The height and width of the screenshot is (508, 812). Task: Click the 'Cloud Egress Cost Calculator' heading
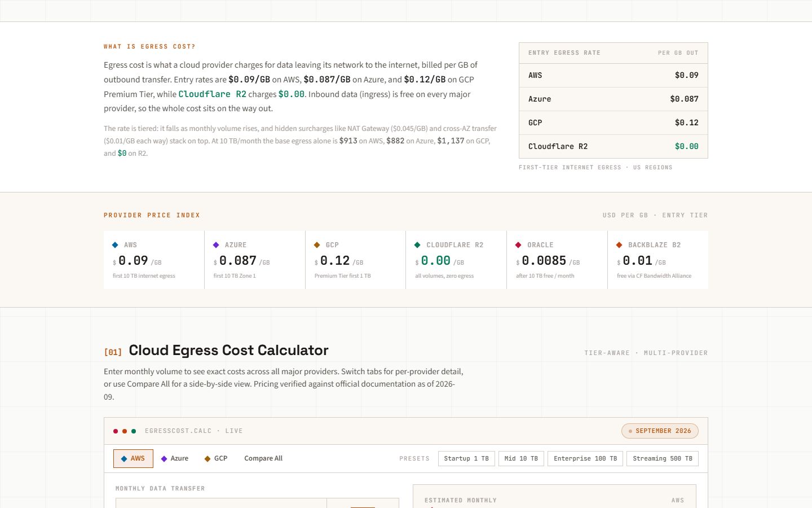click(228, 351)
